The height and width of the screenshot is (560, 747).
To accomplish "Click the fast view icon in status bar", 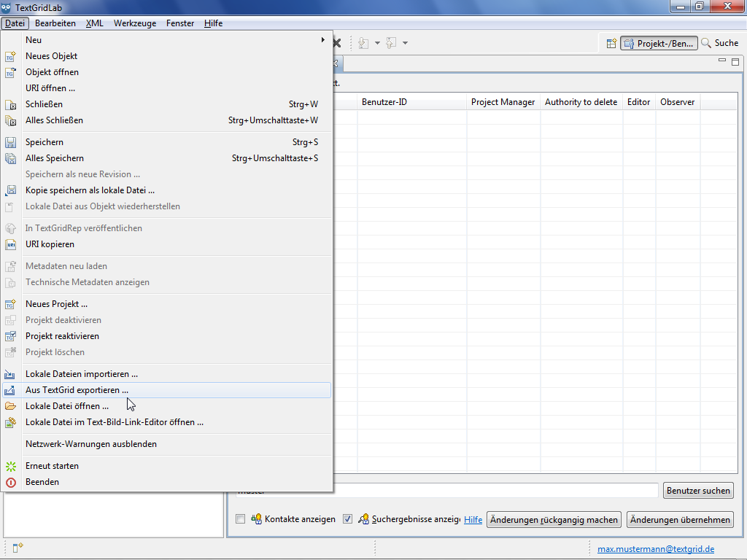I will tap(18, 548).
